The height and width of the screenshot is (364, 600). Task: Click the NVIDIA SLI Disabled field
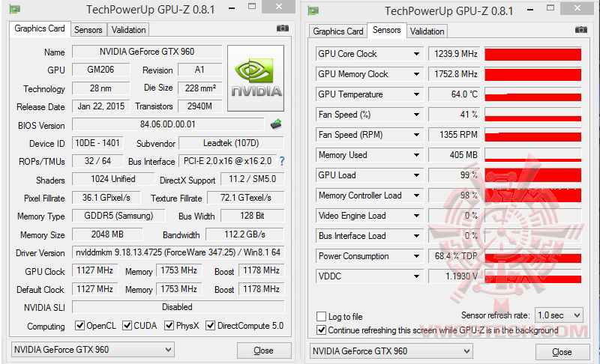coord(178,307)
